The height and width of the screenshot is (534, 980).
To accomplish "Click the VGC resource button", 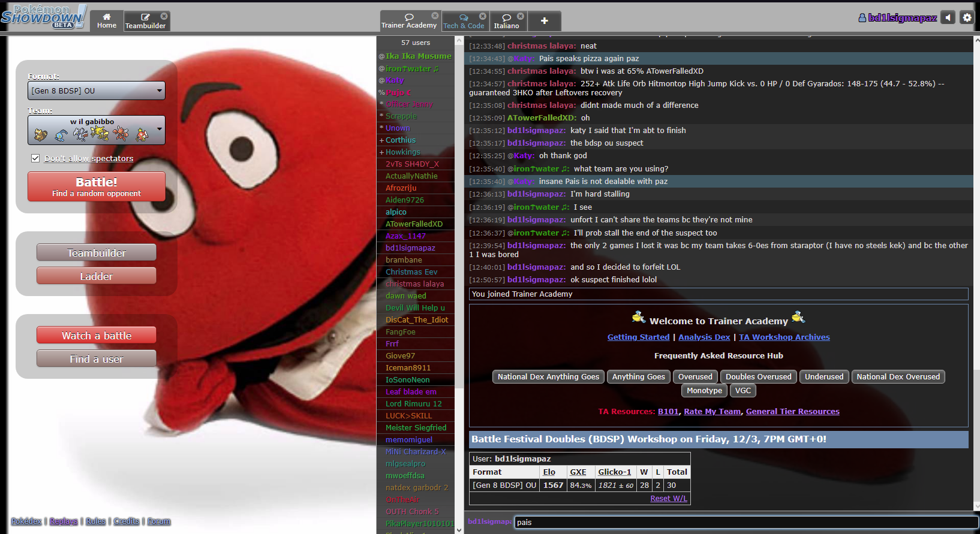I will pos(743,391).
